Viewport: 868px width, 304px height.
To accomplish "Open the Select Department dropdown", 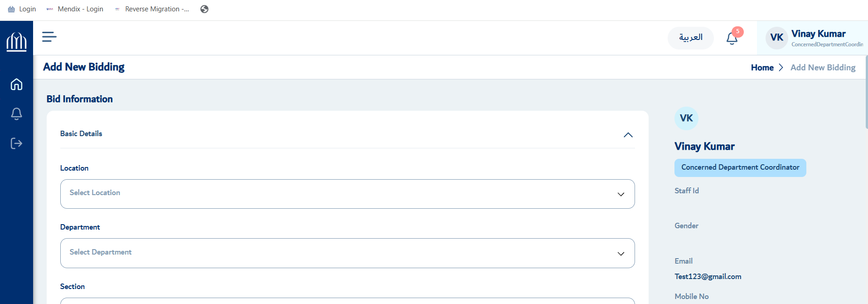I will [x=347, y=253].
